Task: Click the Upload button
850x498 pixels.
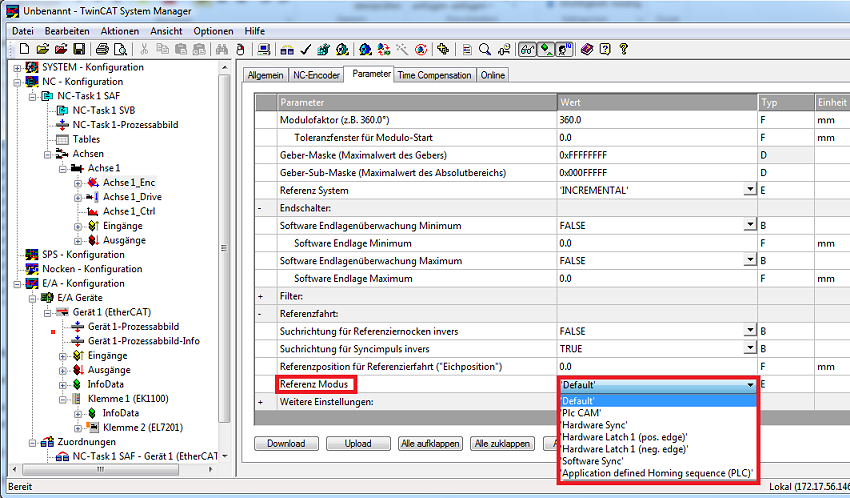Action: point(358,443)
